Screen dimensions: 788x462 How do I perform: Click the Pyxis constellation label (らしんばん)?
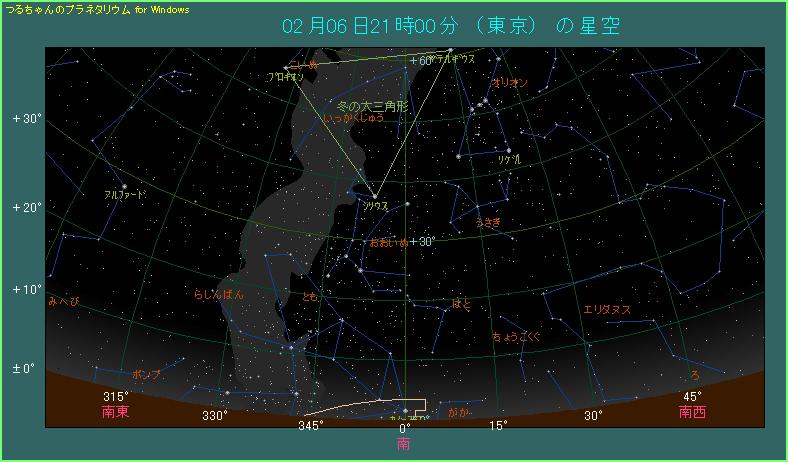click(x=219, y=295)
